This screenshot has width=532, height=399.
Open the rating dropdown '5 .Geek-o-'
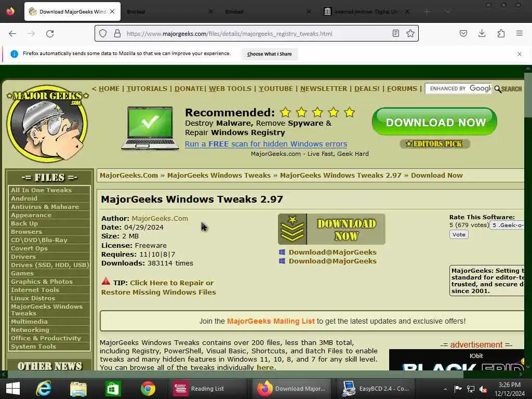(x=507, y=225)
